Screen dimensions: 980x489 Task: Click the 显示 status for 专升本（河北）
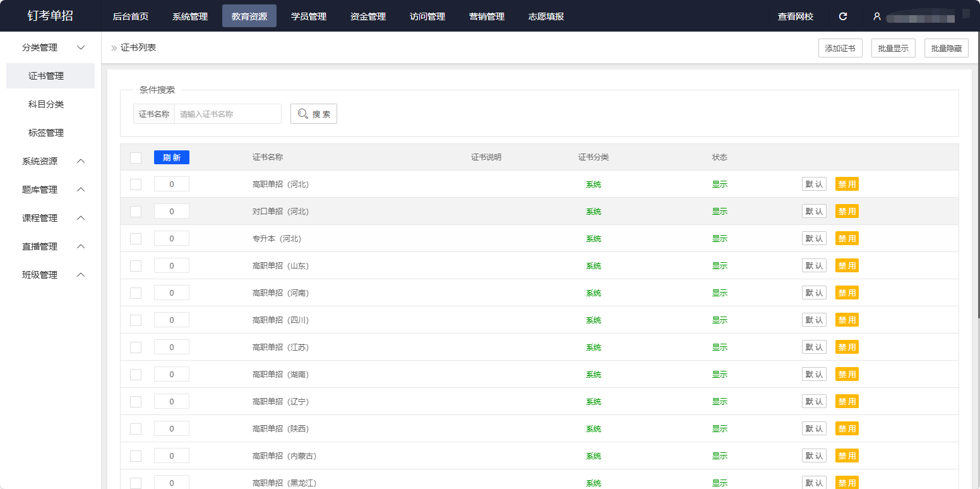[720, 239]
